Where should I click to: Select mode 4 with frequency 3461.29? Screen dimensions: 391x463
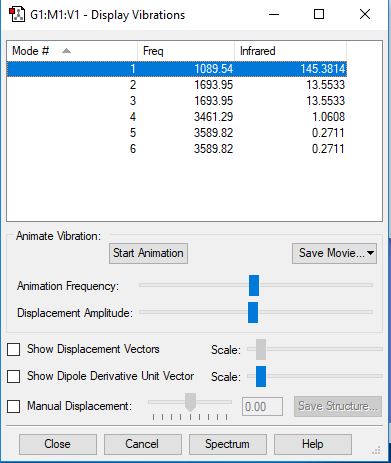tap(177, 117)
